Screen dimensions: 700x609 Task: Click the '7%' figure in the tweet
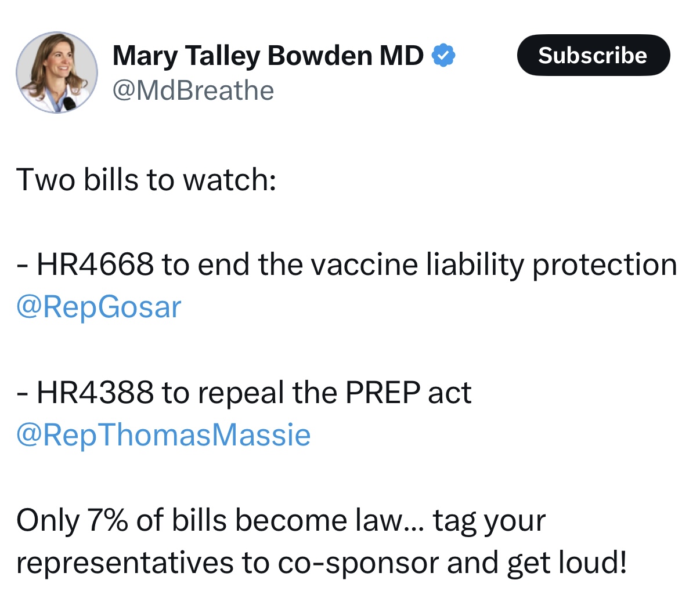[x=107, y=520]
